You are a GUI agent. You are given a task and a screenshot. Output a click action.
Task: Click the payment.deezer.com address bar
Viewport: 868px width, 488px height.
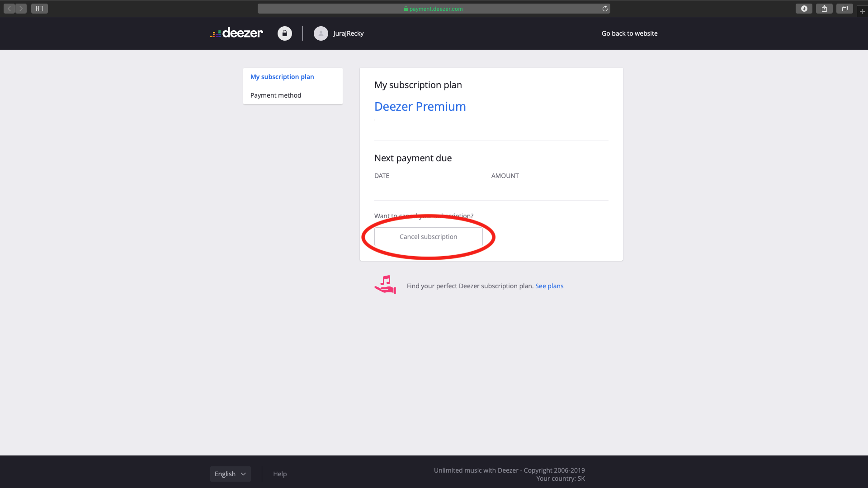pyautogui.click(x=434, y=9)
